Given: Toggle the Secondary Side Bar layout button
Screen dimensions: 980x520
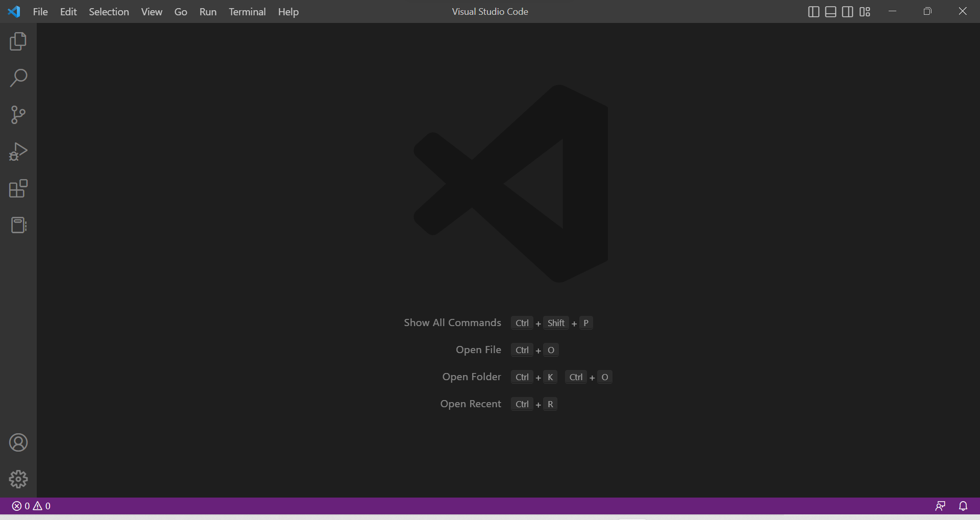Looking at the screenshot, I should (x=847, y=12).
